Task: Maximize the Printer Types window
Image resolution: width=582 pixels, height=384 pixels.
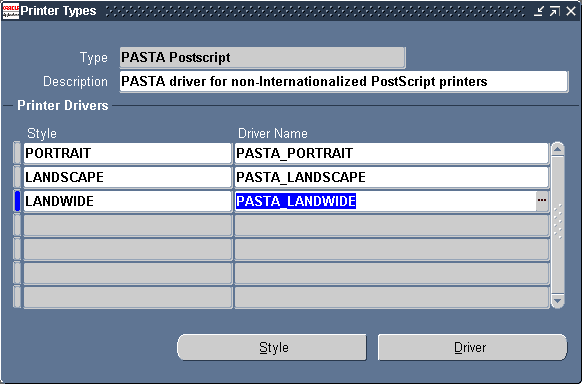Action: click(x=555, y=11)
